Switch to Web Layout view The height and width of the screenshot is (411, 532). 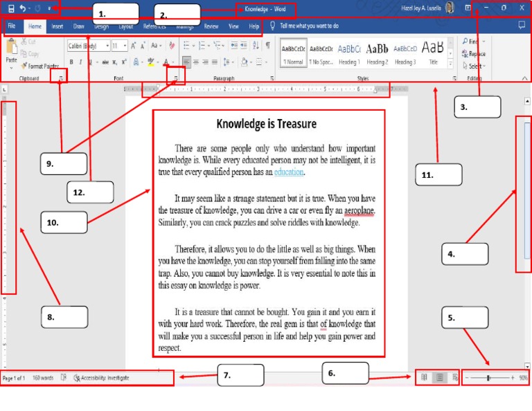pyautogui.click(x=454, y=377)
